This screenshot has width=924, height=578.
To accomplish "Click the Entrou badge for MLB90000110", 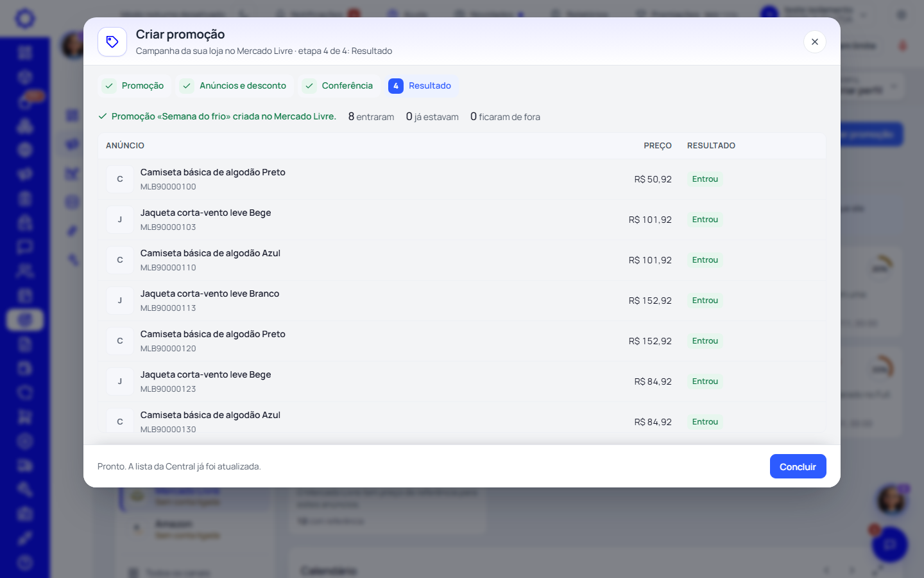I will click(705, 260).
